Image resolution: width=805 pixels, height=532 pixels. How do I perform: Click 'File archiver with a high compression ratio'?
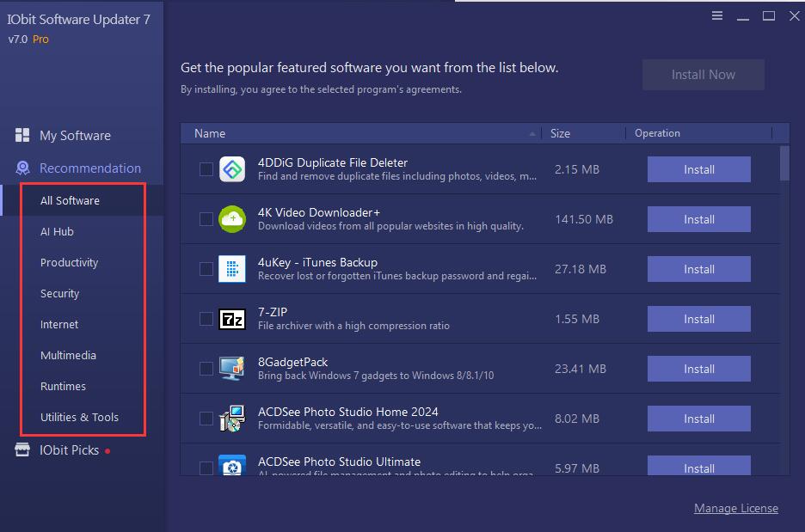click(x=353, y=326)
